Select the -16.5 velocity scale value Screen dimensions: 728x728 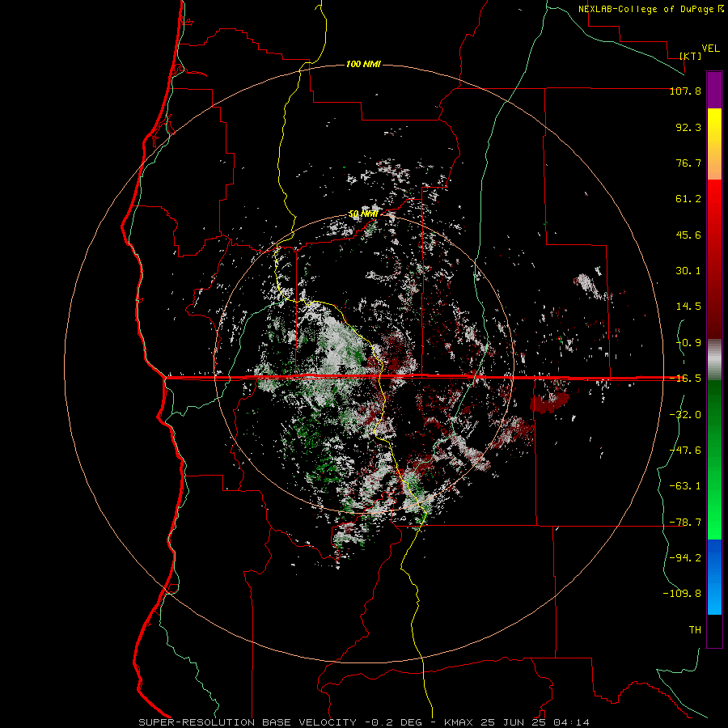click(x=685, y=379)
